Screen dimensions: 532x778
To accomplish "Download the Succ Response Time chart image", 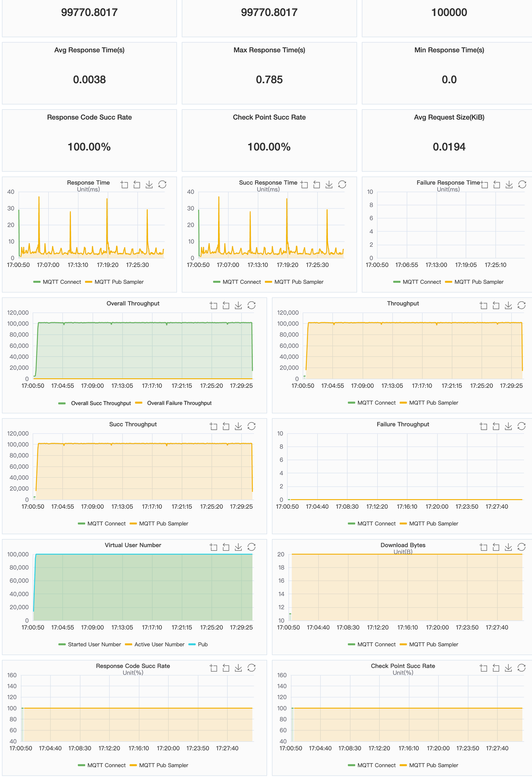I will coord(329,185).
